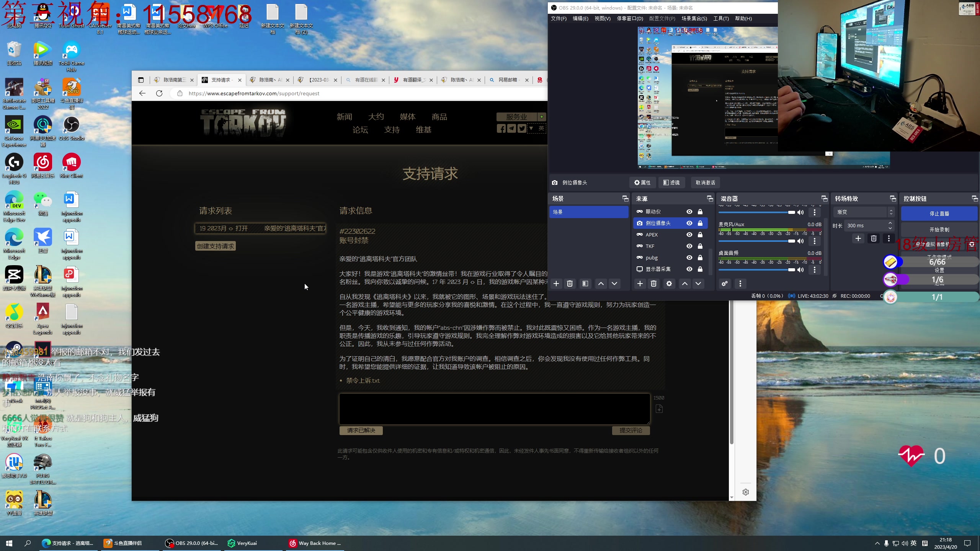
Task: Hide the TKF source
Action: [x=689, y=246]
